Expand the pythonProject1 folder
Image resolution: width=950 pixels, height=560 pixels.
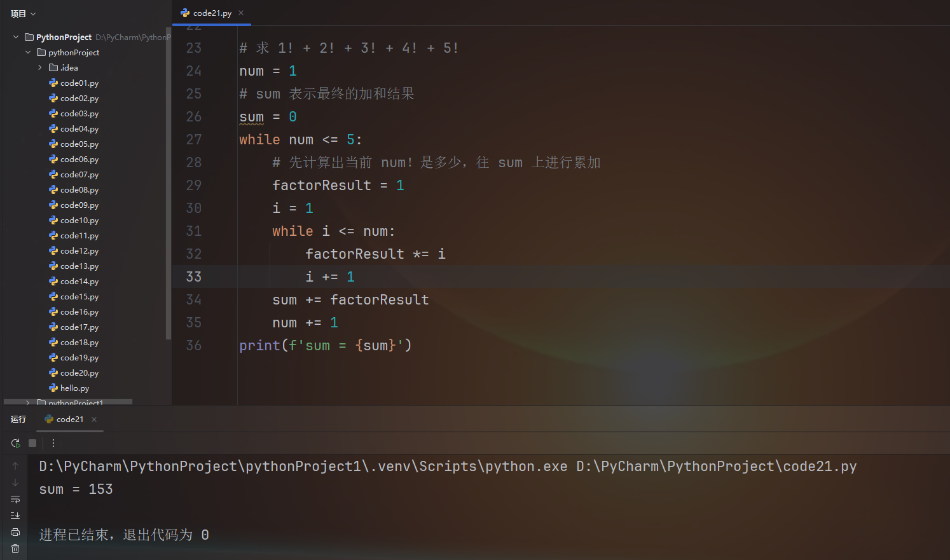tap(28, 402)
